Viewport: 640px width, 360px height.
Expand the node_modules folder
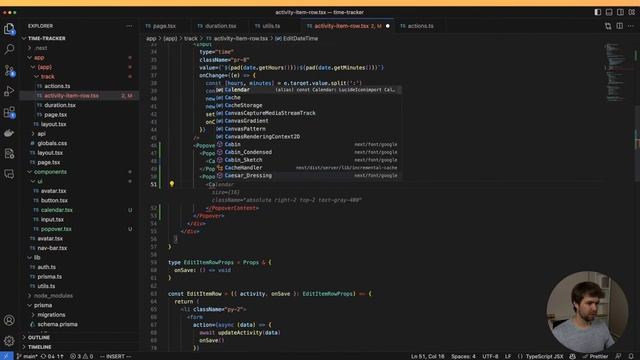tap(53, 296)
